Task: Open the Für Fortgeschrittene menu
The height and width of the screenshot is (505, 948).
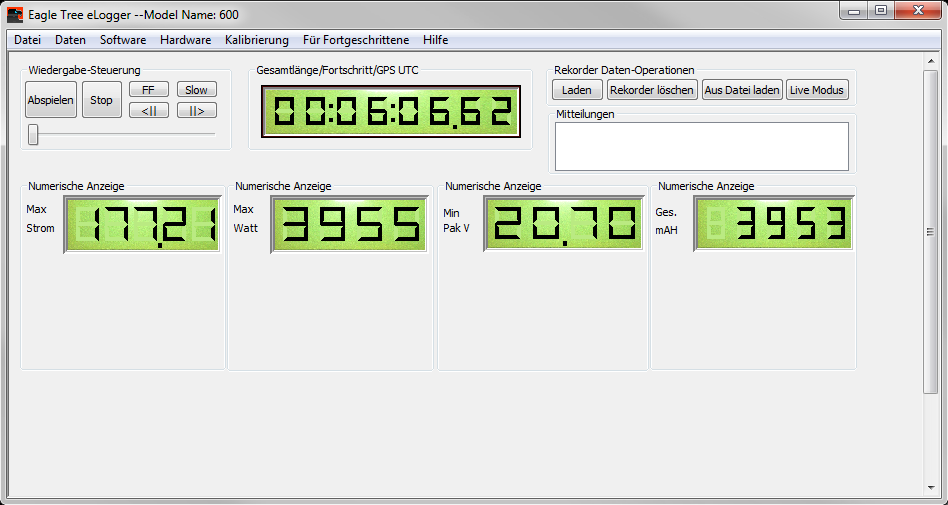Action: (x=356, y=40)
